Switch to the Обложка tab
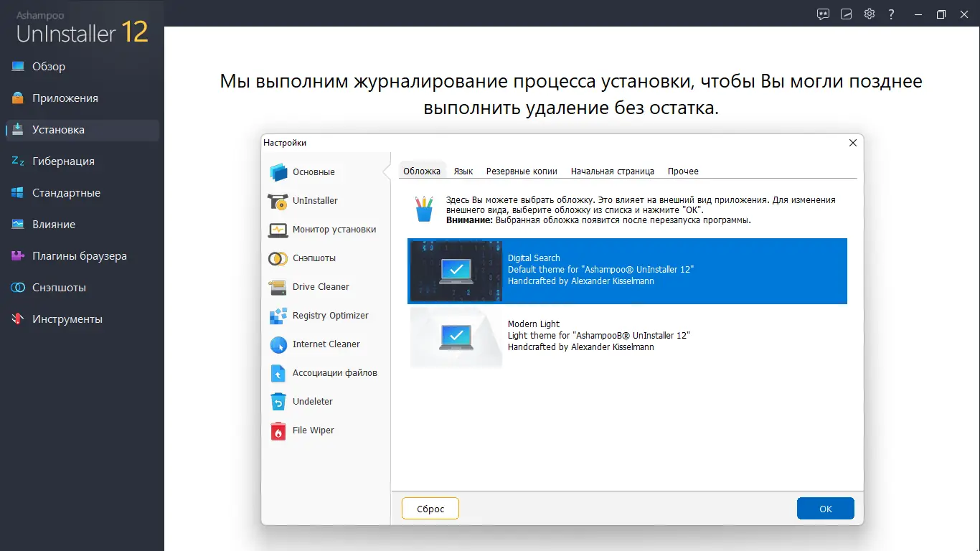 coord(422,171)
